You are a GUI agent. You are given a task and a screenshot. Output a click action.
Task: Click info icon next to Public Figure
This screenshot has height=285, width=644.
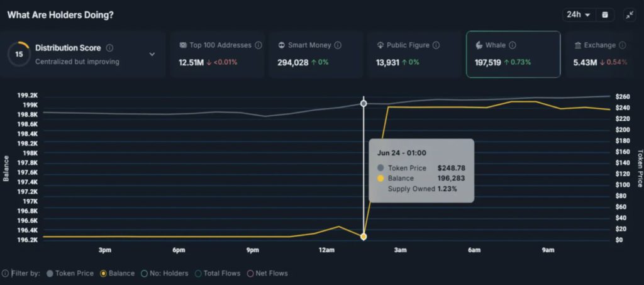click(436, 45)
